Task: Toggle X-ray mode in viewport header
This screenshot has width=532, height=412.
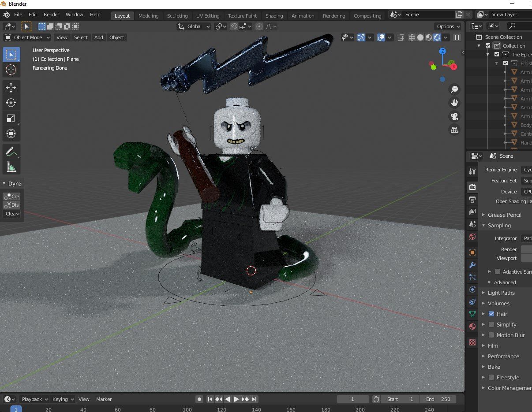Action: click(x=401, y=37)
